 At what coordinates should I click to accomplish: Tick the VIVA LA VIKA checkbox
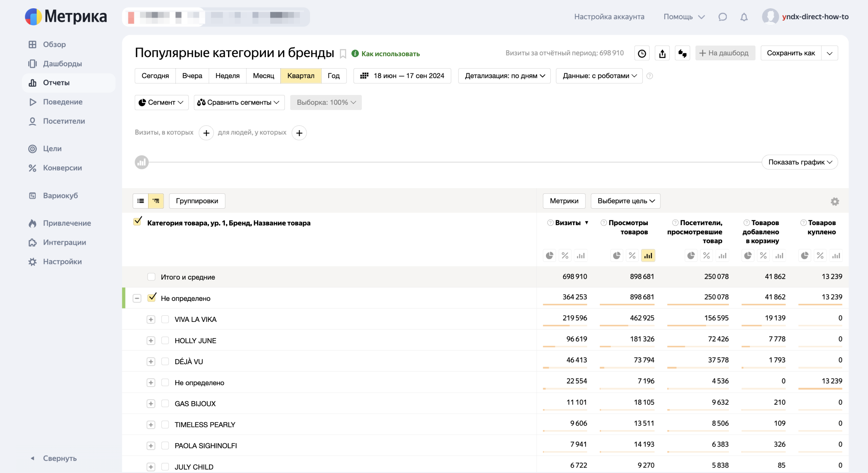pyautogui.click(x=165, y=319)
